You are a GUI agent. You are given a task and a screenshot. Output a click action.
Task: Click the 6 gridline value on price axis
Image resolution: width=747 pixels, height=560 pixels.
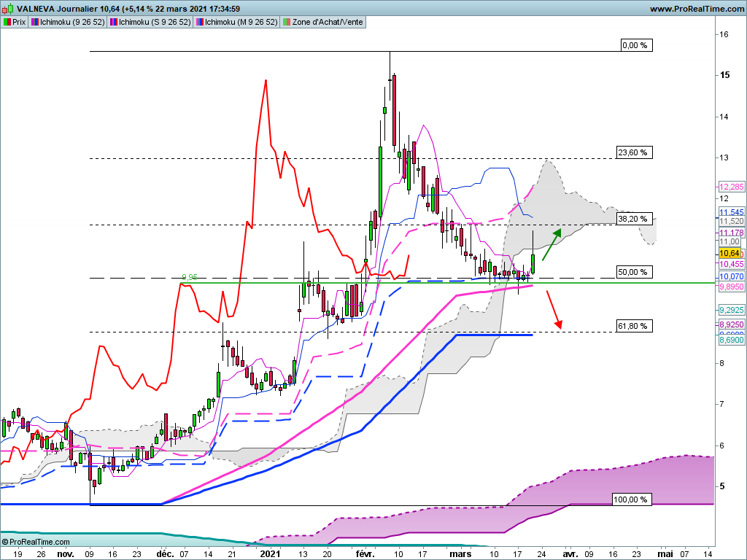[x=722, y=446]
